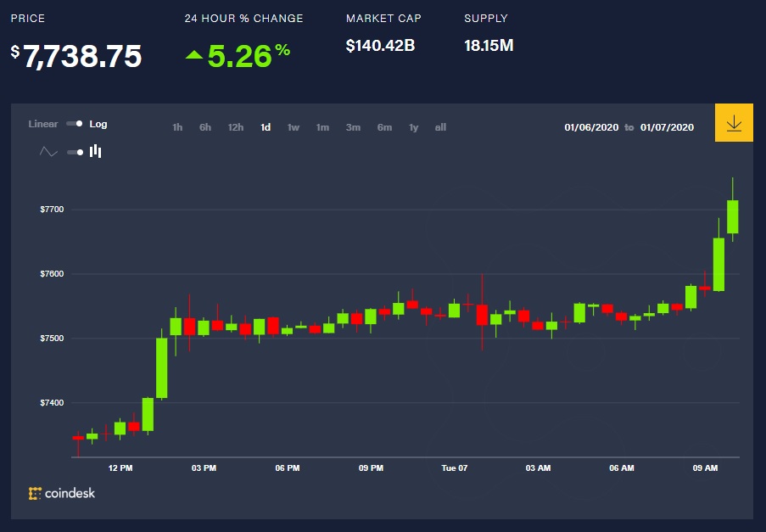Download chart data with the yellow download button
This screenshot has height=532, width=766.
(x=734, y=123)
